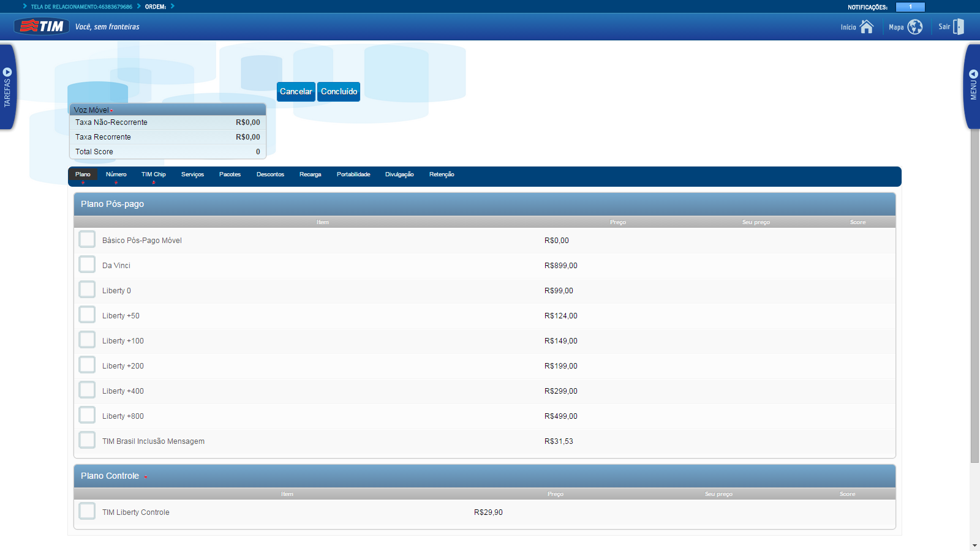
Task: Click the Voz Móvel summary header
Action: [x=168, y=110]
